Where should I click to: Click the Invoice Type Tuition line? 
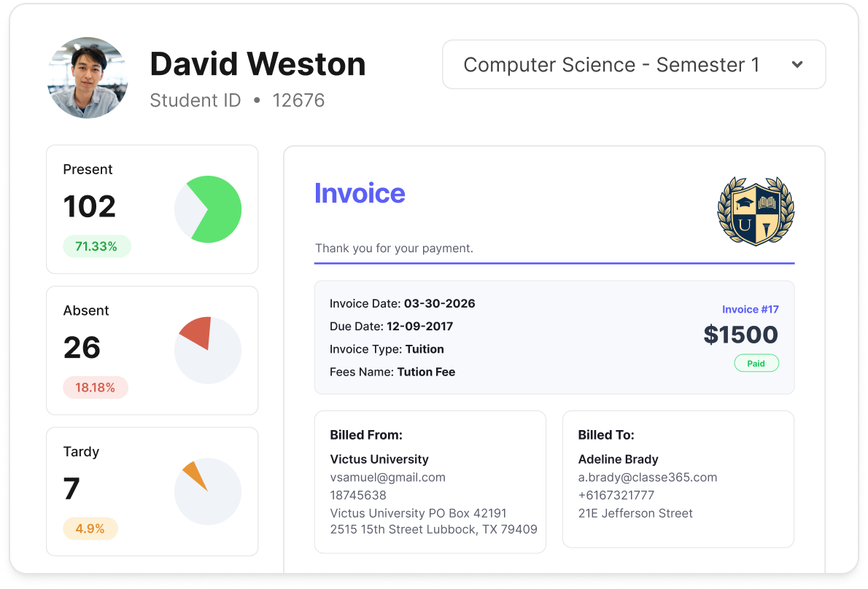tap(387, 349)
